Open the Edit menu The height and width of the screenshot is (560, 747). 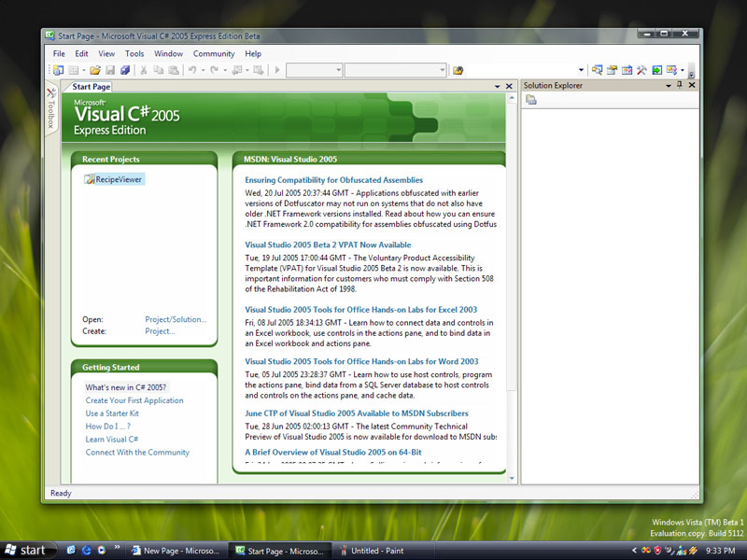81,54
